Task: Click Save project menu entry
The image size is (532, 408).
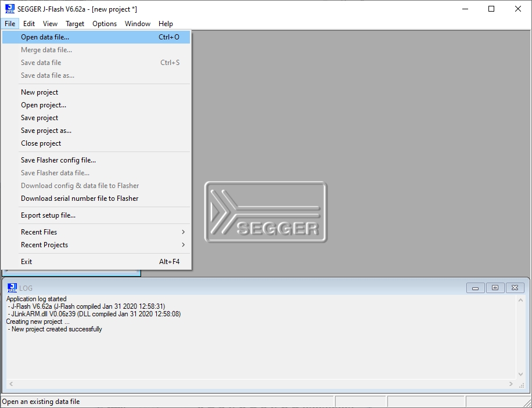Action: tap(96, 118)
